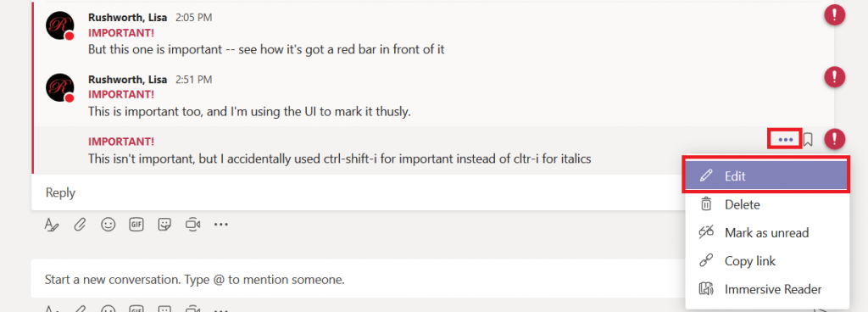This screenshot has width=868, height=312.
Task: Open the emoji picker in reply toolbar
Action: (x=108, y=224)
